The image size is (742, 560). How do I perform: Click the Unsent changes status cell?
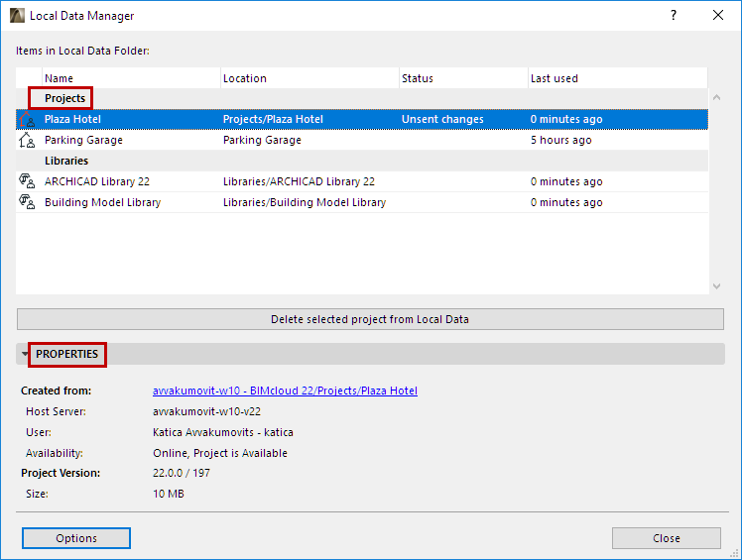point(442,119)
